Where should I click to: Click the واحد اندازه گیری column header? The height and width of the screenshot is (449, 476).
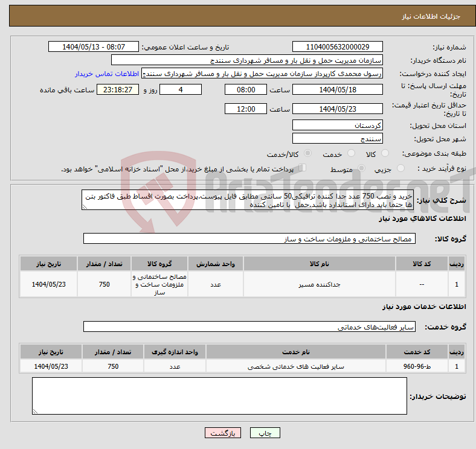pyautogui.click(x=175, y=352)
